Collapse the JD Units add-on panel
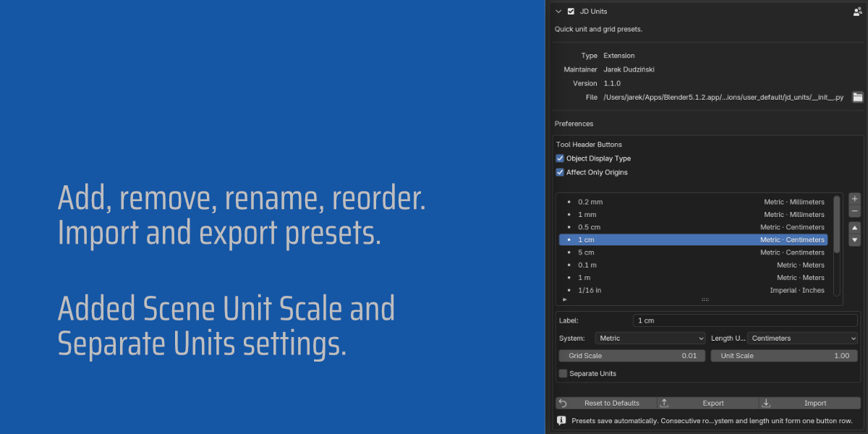 tap(558, 12)
